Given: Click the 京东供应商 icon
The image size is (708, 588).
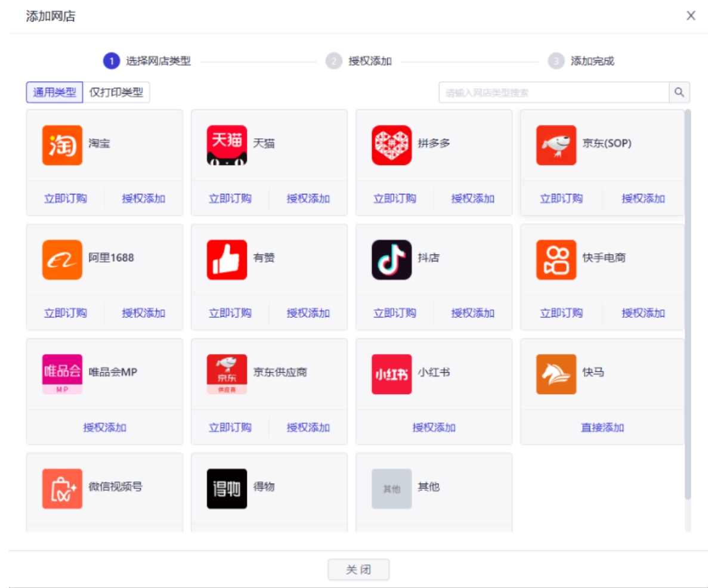Looking at the screenshot, I should [x=227, y=374].
